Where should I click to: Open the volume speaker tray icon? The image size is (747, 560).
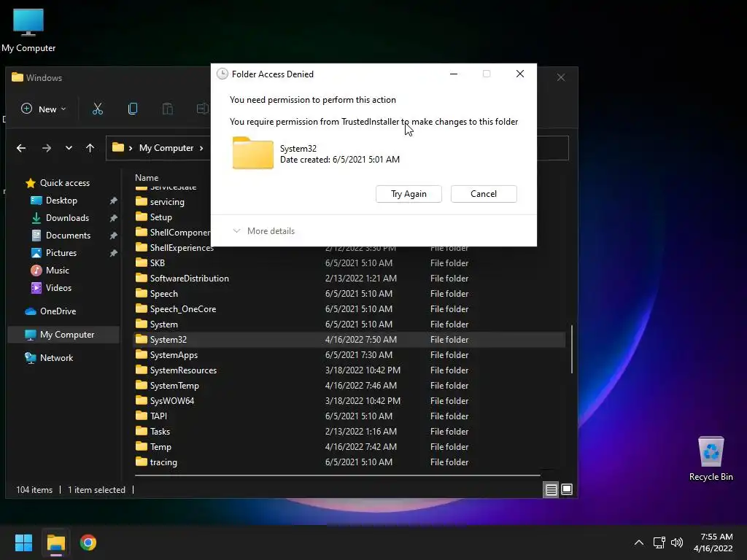pyautogui.click(x=677, y=542)
